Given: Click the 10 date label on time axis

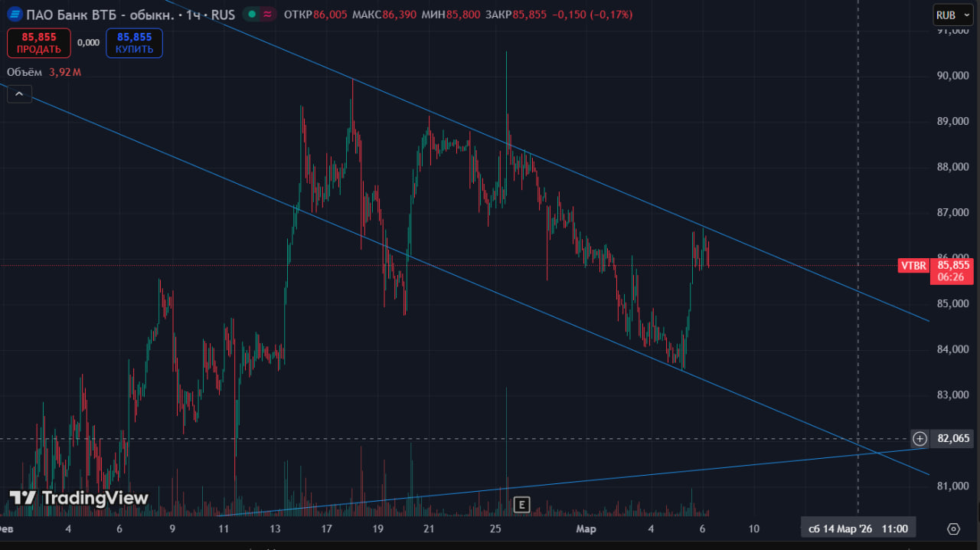Looking at the screenshot, I should click(754, 529).
